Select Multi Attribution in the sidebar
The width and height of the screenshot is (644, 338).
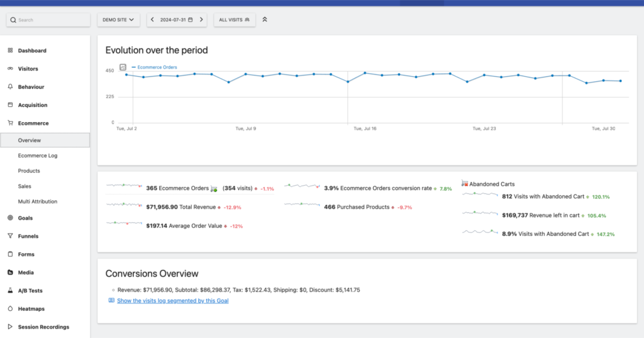coord(38,201)
